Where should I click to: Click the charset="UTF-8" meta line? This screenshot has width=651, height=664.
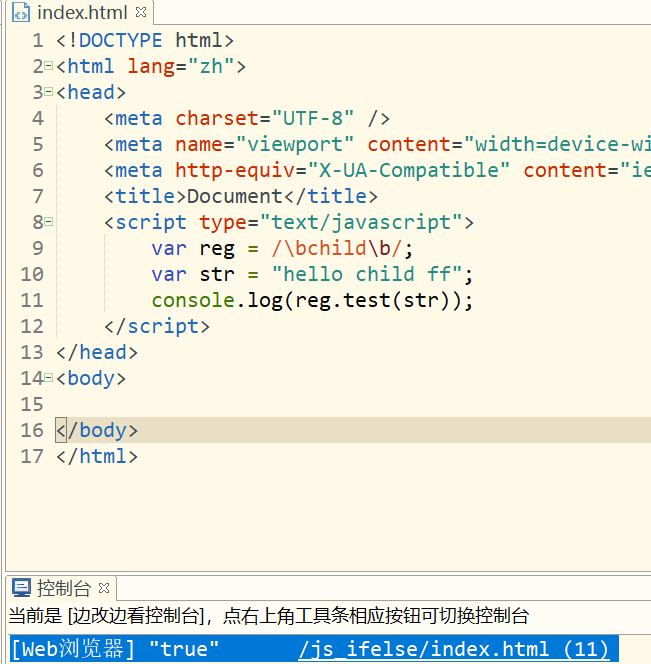(247, 119)
